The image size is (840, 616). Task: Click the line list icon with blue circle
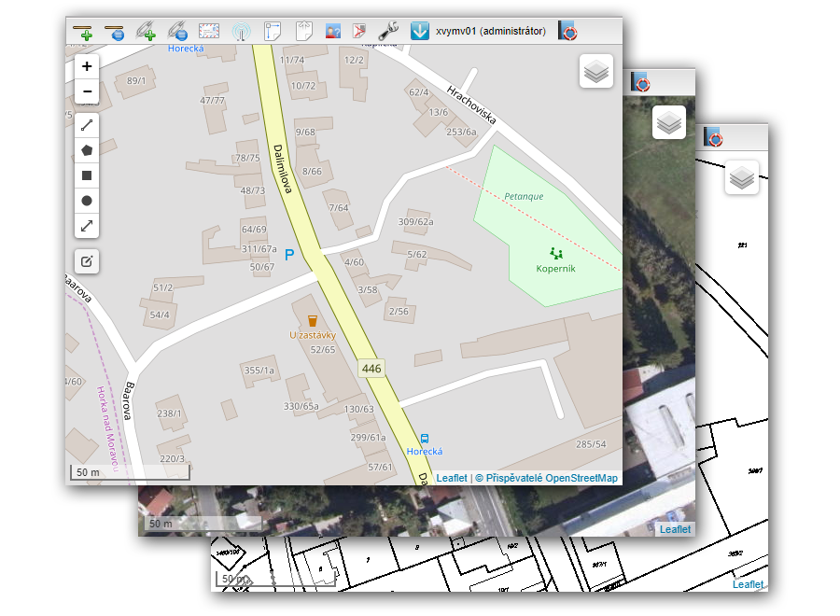click(115, 31)
